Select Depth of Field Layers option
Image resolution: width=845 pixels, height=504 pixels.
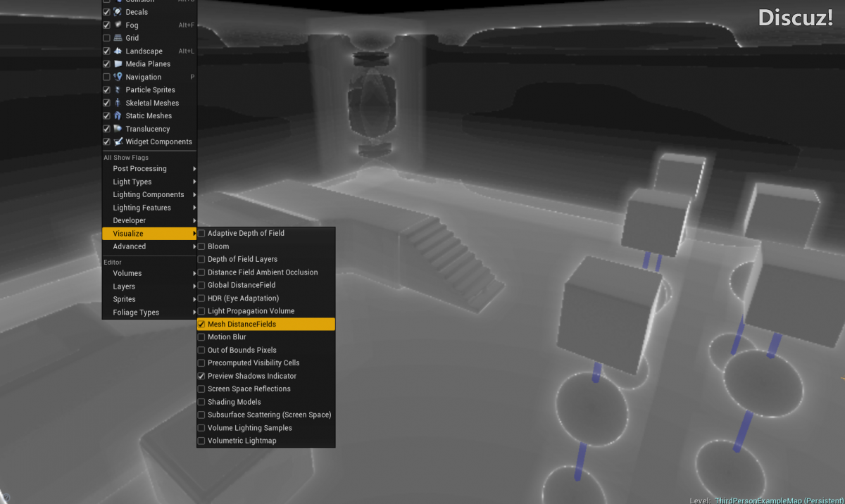(x=266, y=259)
